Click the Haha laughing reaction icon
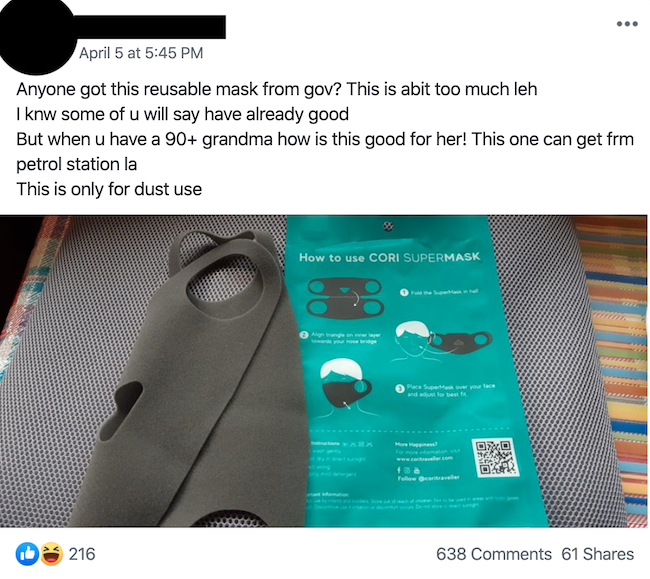The height and width of the screenshot is (579, 650). click(x=51, y=554)
